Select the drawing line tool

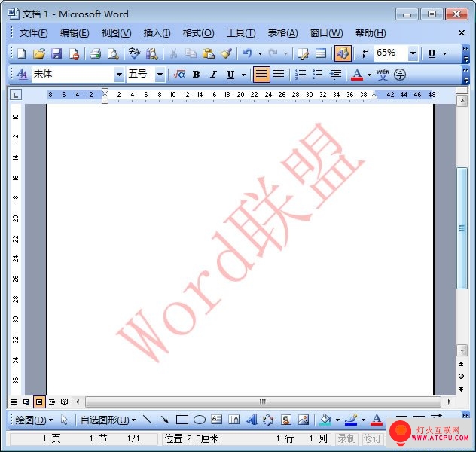[x=147, y=420]
